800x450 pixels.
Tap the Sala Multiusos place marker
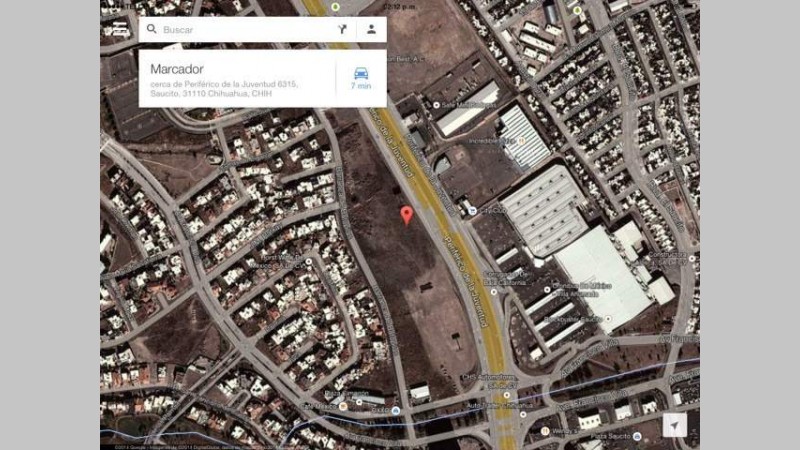[x=436, y=105]
